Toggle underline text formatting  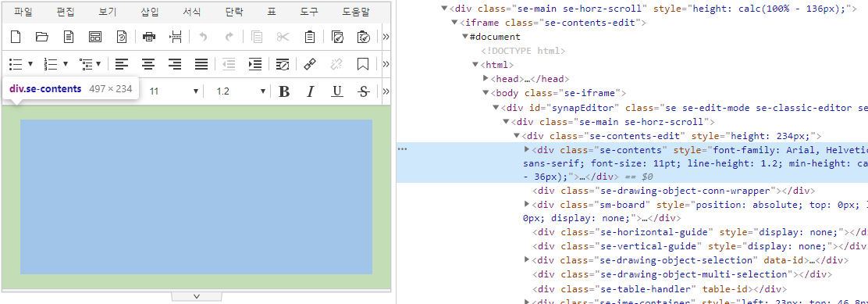pos(337,91)
